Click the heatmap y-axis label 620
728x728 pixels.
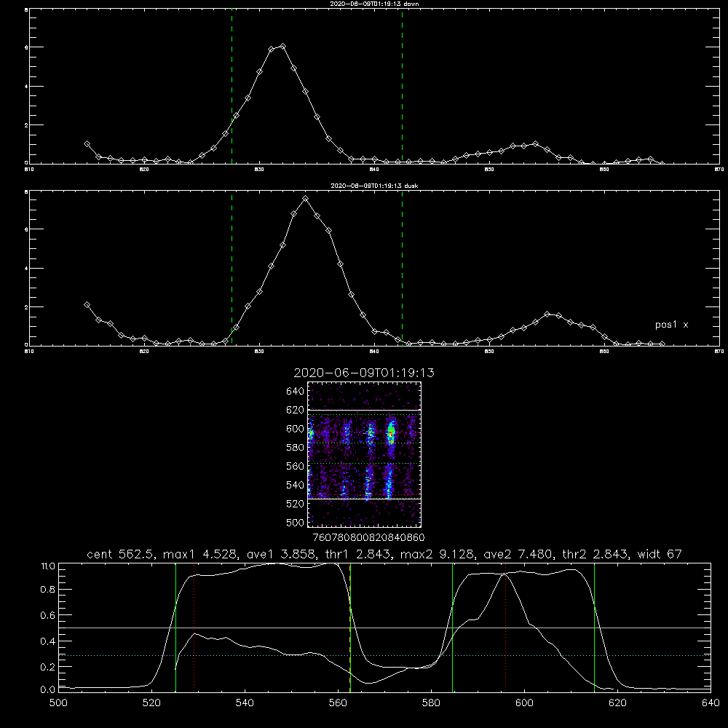tap(295, 410)
